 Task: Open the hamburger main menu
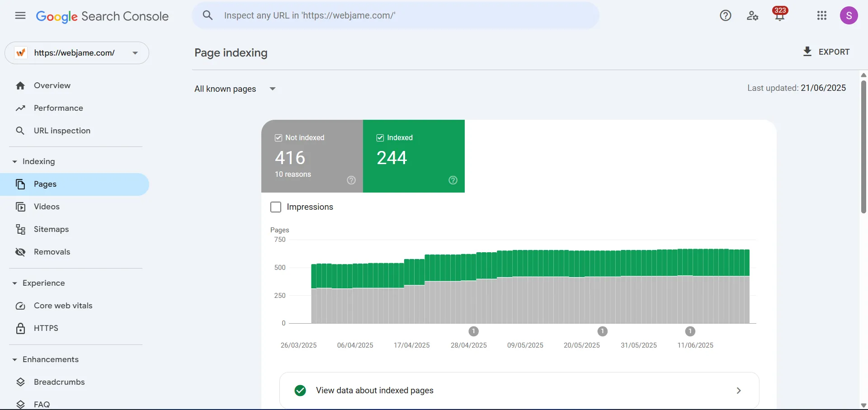[x=20, y=16]
